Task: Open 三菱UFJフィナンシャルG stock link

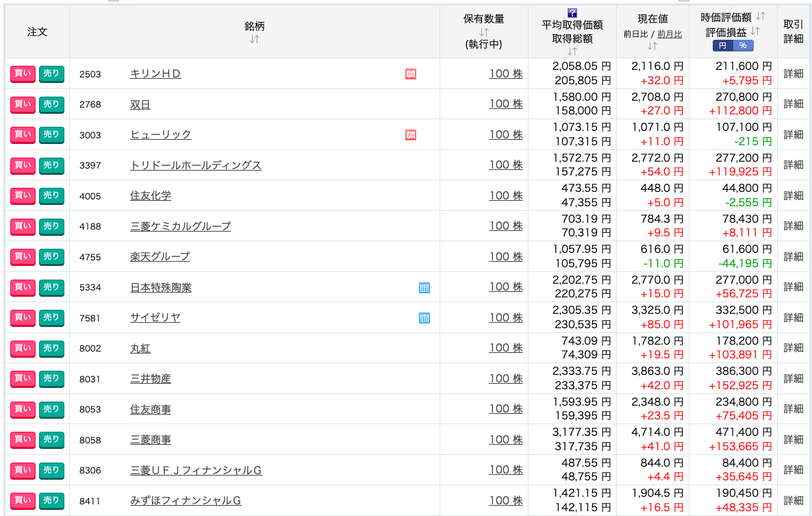Action: (196, 470)
